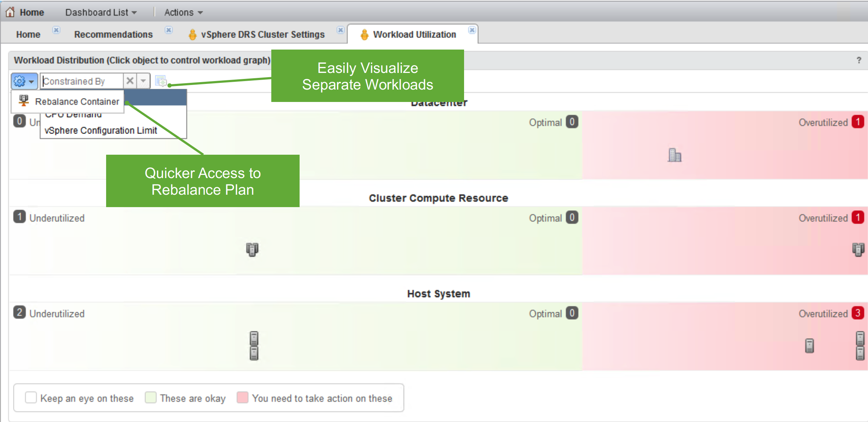
Task: Click the pink 'take action' legend swatch
Action: point(242,398)
